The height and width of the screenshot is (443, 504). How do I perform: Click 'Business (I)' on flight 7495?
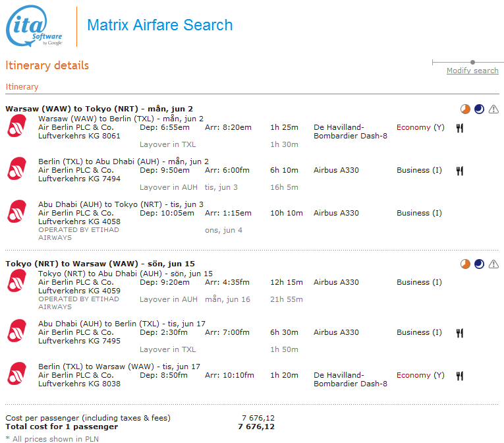click(x=419, y=332)
